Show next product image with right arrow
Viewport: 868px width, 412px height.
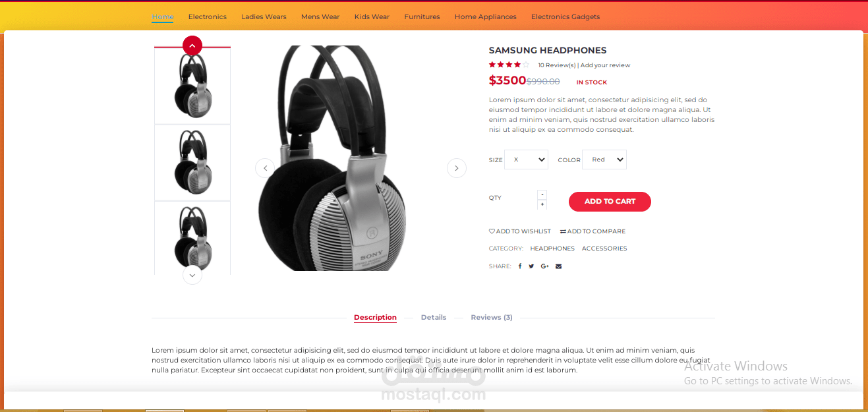456,168
